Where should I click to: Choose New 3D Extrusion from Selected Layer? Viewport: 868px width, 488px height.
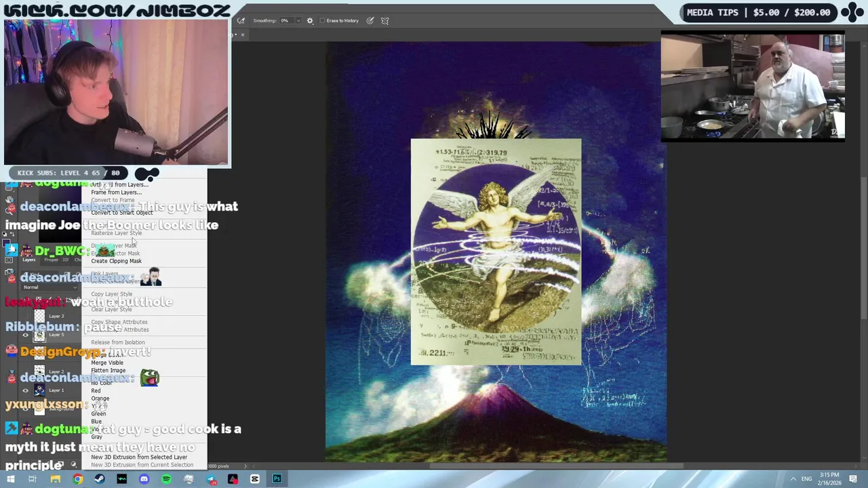coord(138,457)
